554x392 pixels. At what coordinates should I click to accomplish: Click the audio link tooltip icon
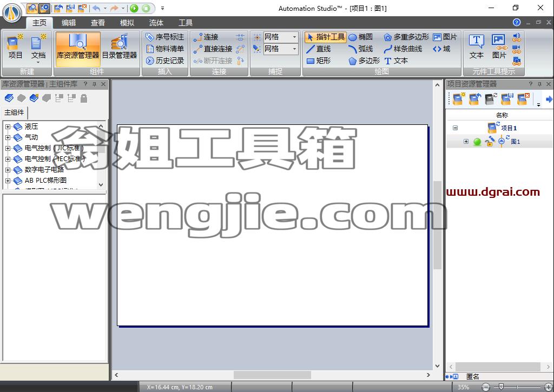click(x=517, y=37)
